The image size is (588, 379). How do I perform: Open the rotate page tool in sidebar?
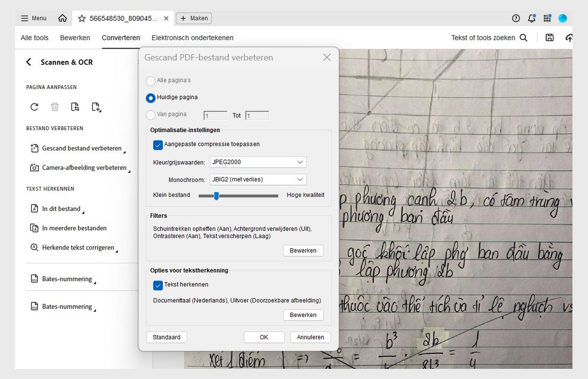point(34,107)
